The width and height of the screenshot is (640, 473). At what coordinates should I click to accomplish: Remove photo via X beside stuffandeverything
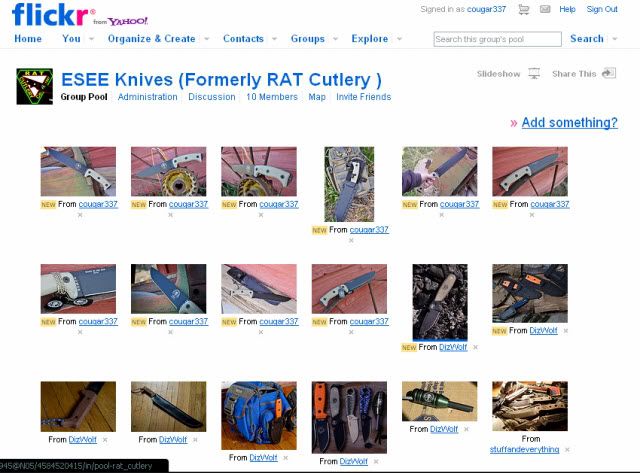567,450
